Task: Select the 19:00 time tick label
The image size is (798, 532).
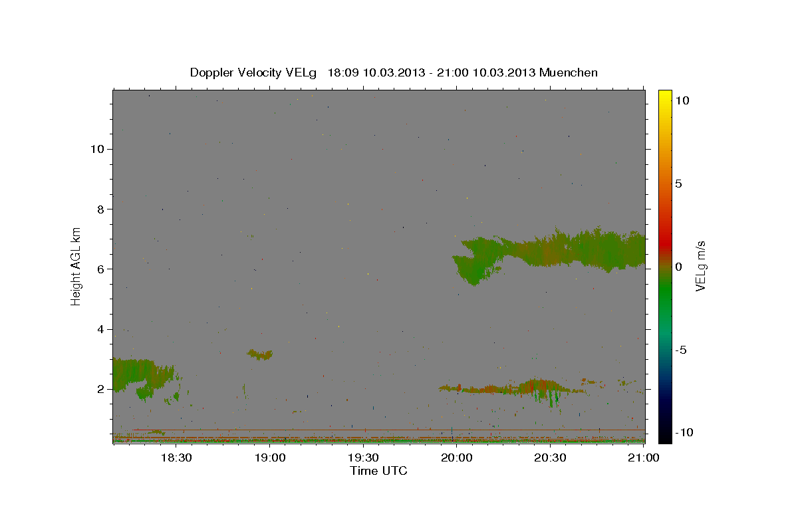Action: [271, 458]
